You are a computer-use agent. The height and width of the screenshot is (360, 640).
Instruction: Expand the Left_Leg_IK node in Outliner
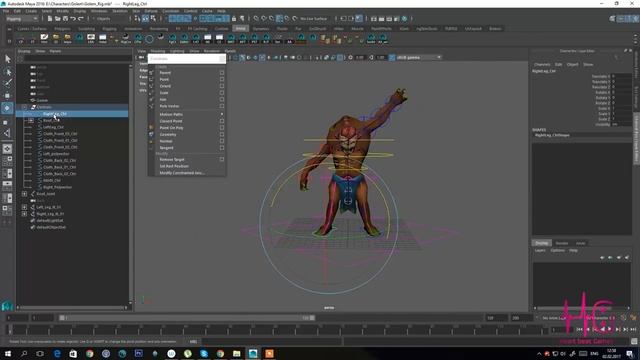point(24,207)
